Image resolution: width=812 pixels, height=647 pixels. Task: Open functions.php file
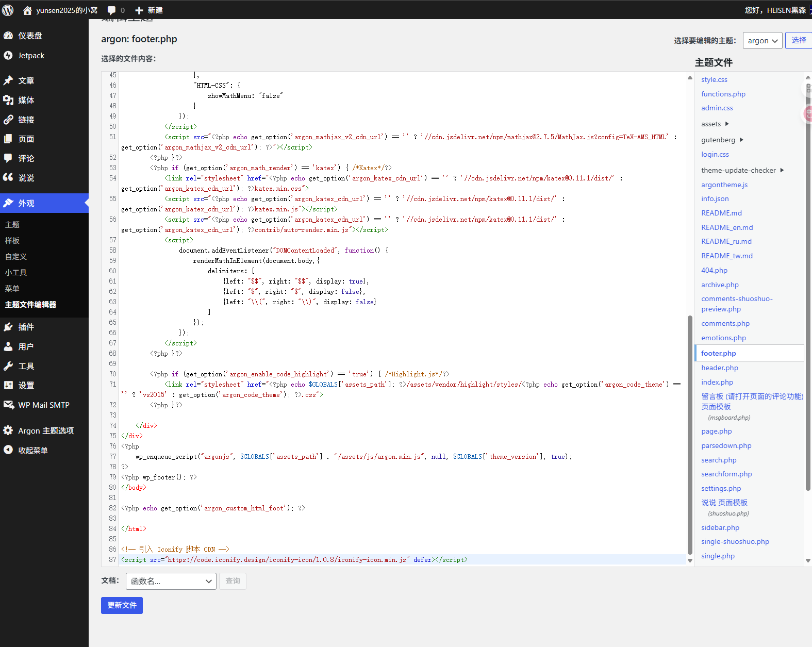tap(723, 94)
